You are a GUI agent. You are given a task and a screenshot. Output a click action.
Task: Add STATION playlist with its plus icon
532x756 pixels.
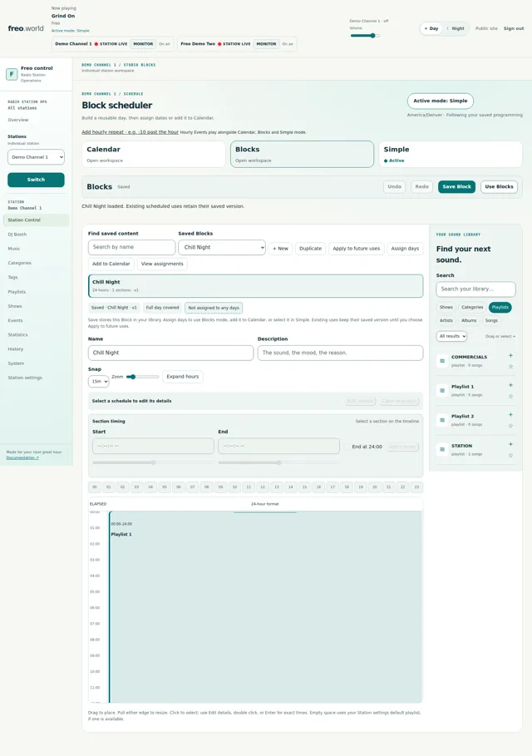pyautogui.click(x=510, y=444)
